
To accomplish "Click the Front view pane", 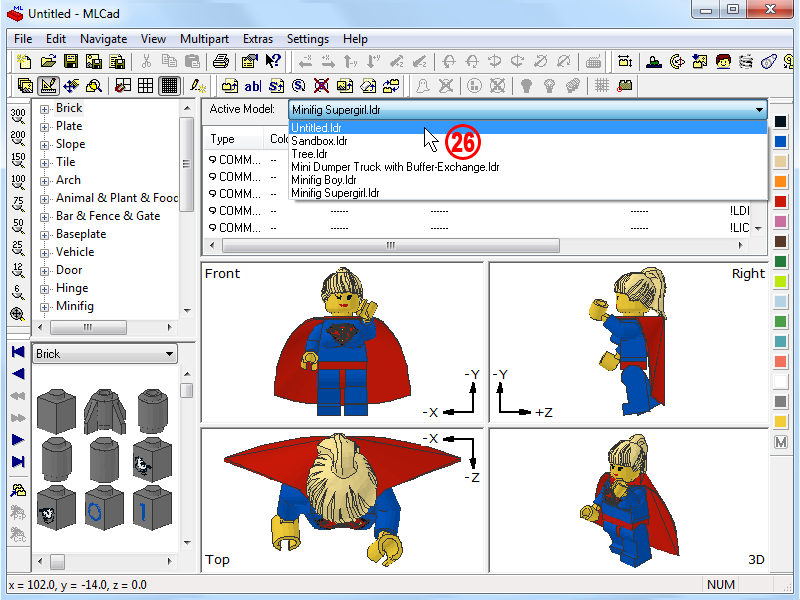I will click(342, 342).
